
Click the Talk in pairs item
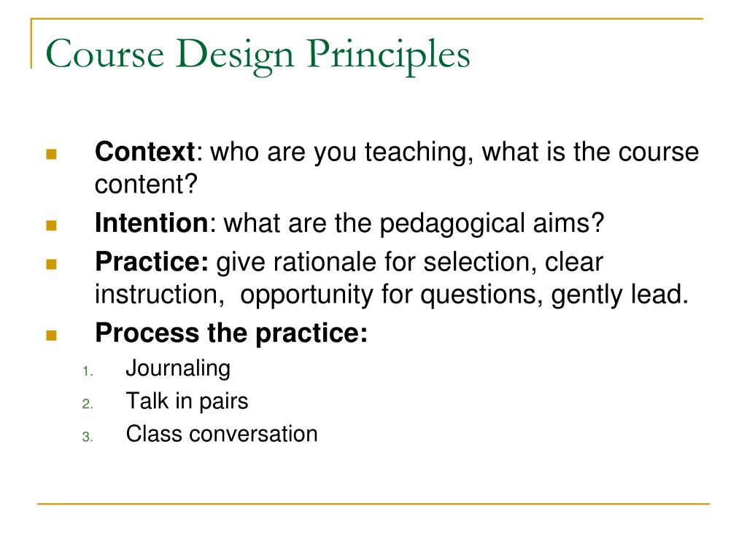click(x=187, y=401)
